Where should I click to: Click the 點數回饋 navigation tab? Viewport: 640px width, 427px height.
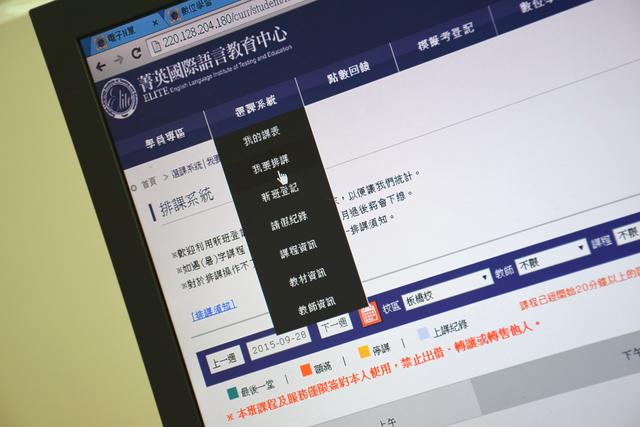coord(348,68)
